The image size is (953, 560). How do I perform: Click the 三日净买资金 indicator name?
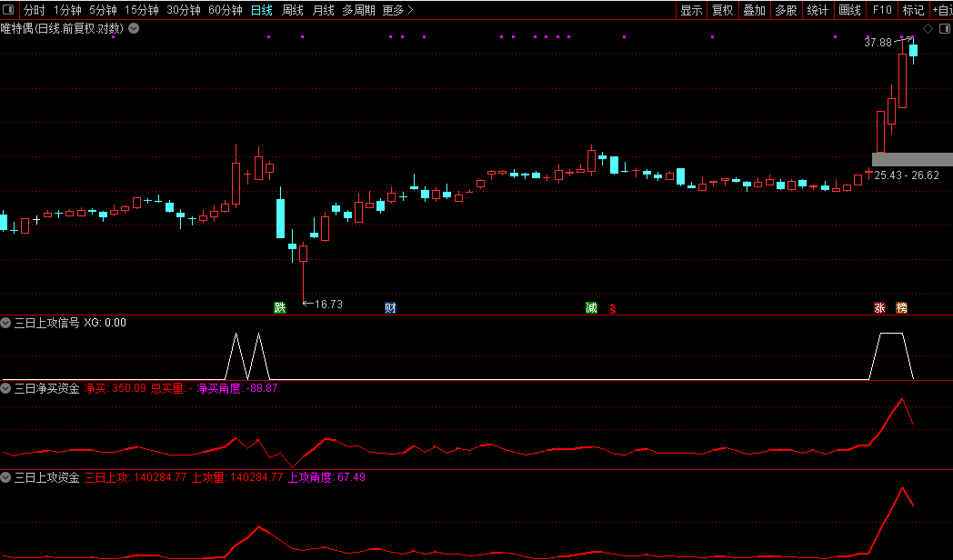point(46,388)
